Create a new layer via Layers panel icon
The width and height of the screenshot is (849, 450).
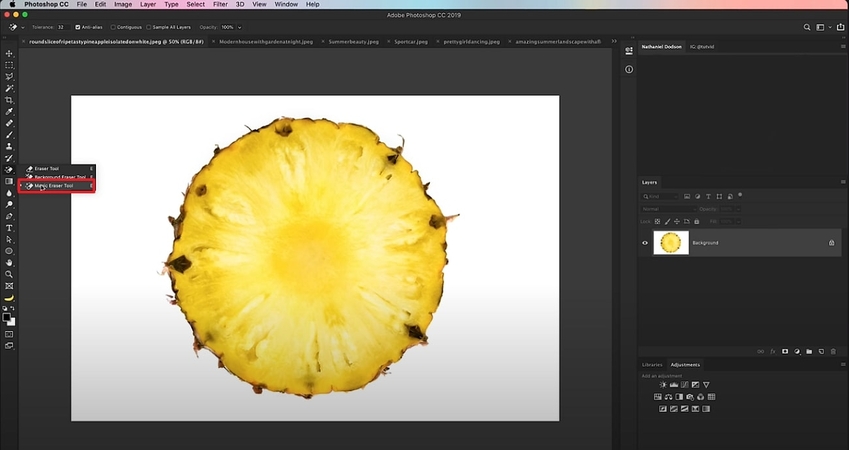pos(821,351)
